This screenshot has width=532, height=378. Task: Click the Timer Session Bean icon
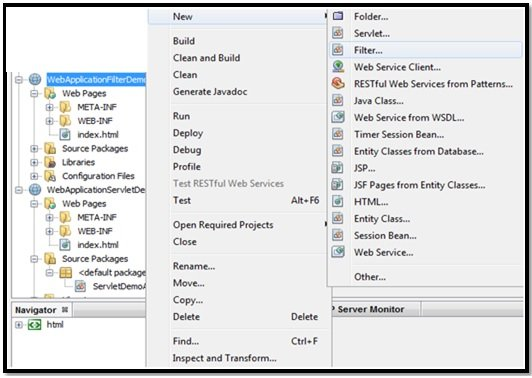(338, 134)
